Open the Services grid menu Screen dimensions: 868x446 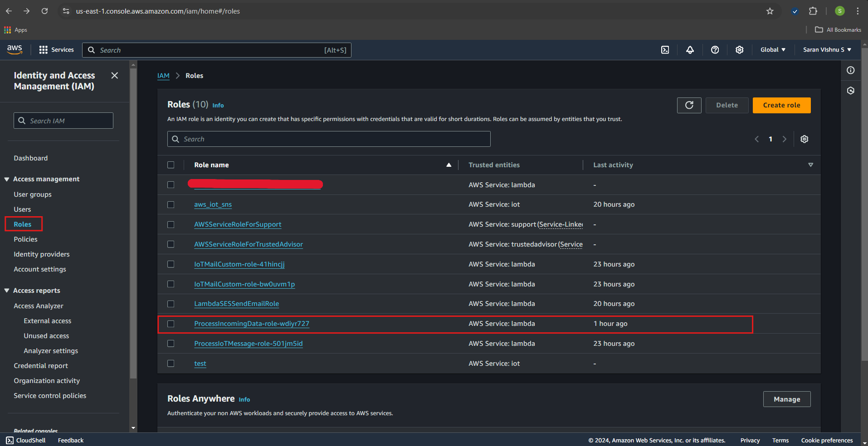pyautogui.click(x=56, y=50)
